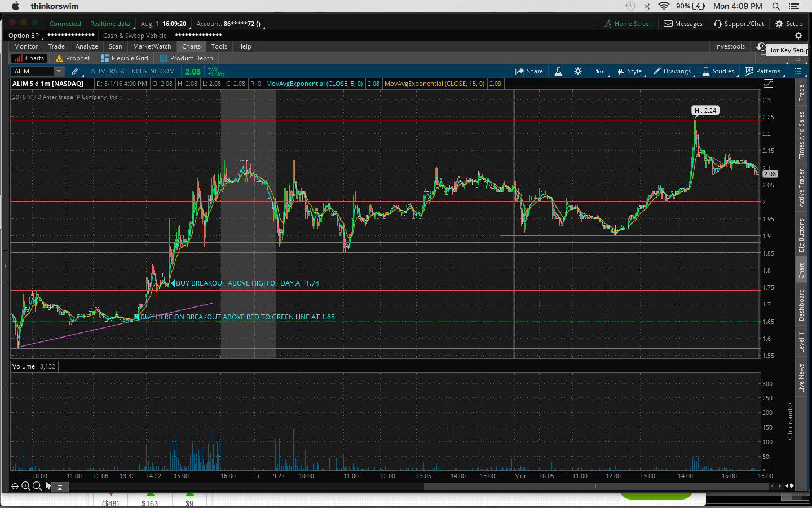
Task: Click the Wi-Fi icon in menu bar
Action: [664, 6]
